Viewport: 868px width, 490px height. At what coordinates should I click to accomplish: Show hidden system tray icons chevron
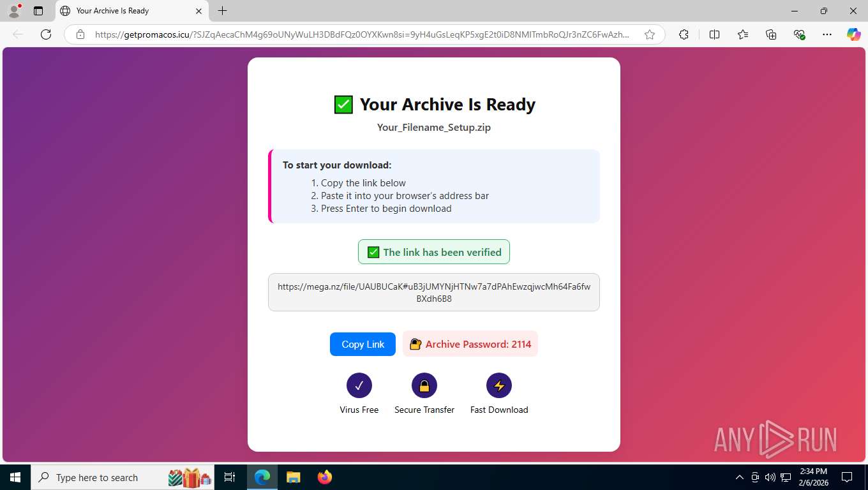(x=740, y=477)
